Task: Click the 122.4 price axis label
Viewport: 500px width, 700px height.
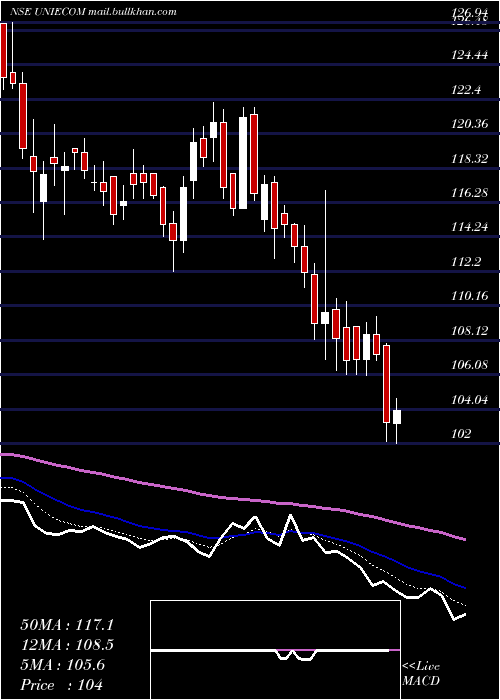Action: [x=466, y=90]
